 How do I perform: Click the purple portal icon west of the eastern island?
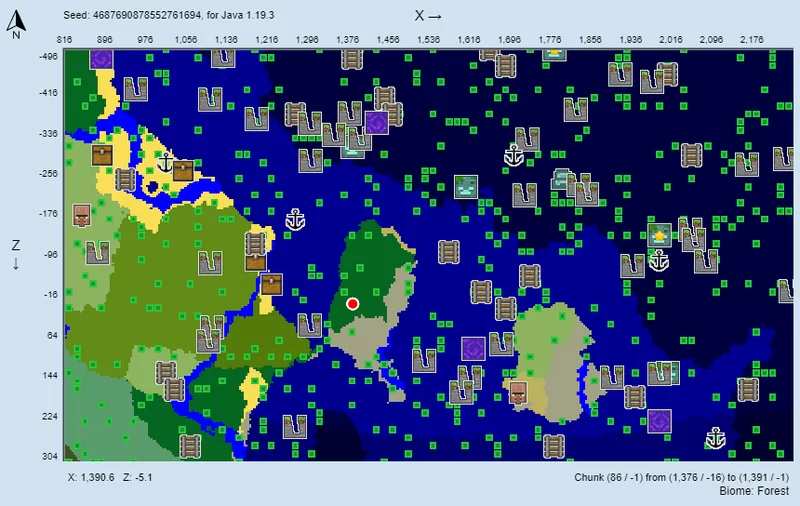[473, 348]
